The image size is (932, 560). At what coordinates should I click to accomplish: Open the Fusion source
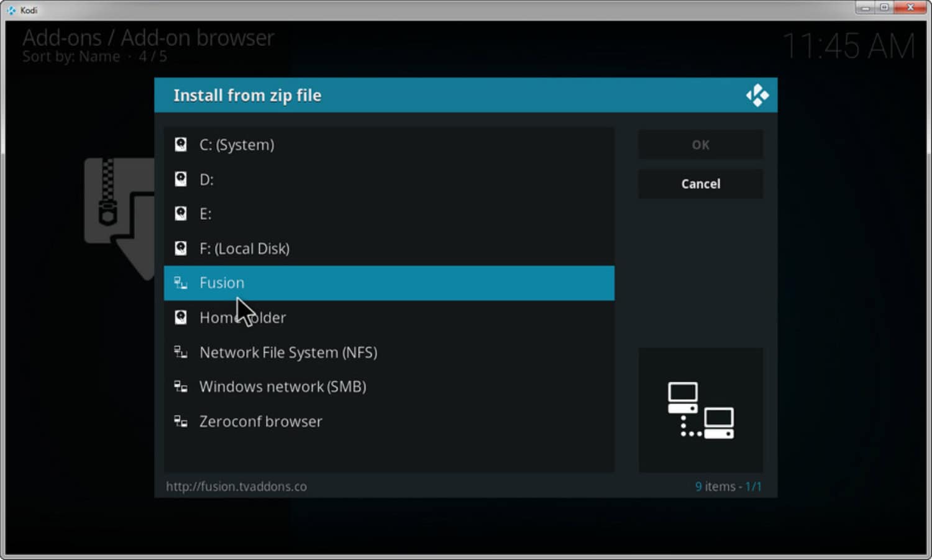389,283
